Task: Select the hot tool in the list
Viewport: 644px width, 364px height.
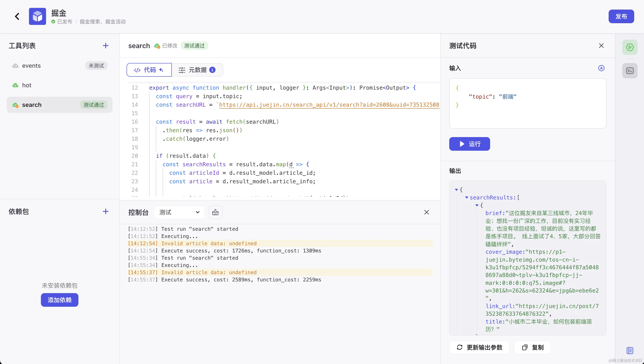Action: pos(59,85)
